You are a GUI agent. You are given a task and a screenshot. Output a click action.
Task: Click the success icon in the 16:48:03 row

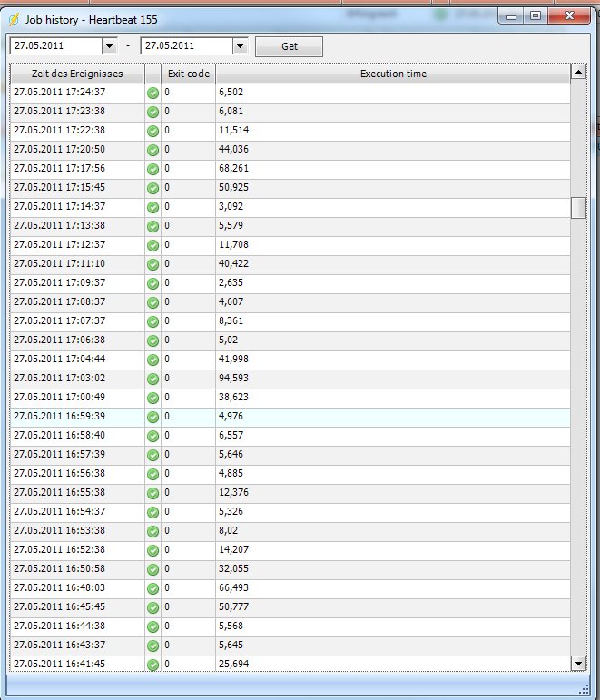(x=152, y=587)
